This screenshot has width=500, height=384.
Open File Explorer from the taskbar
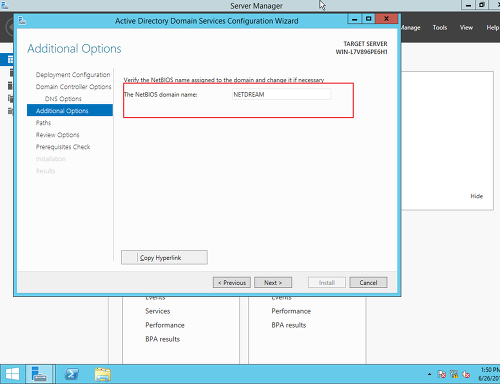pos(103,374)
